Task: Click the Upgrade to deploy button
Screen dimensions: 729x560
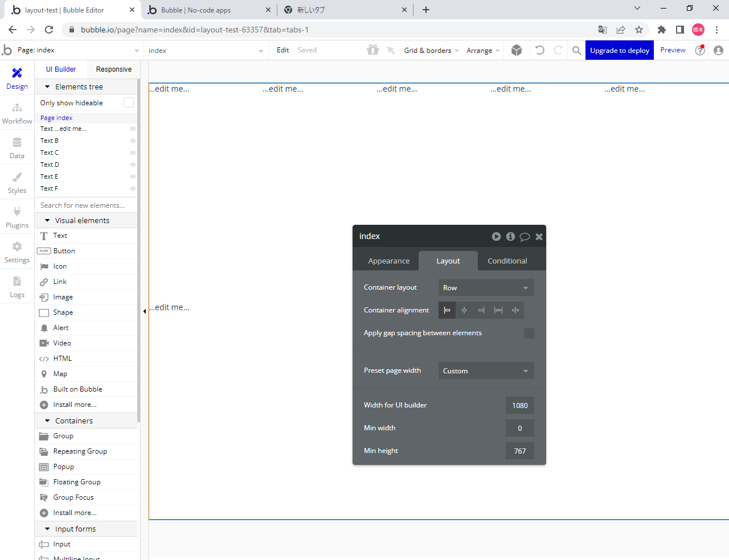Action: pos(619,50)
